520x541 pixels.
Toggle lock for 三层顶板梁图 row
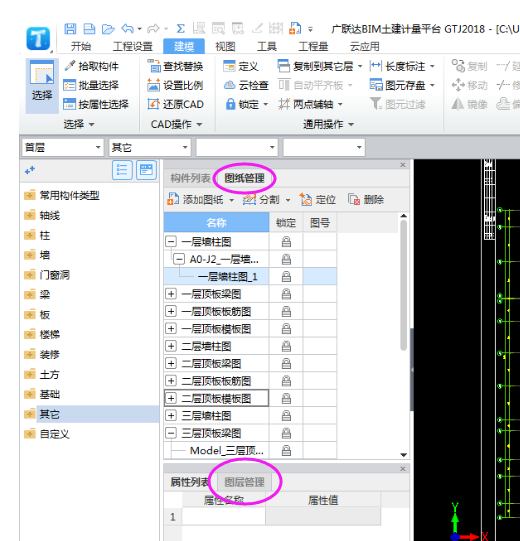(x=286, y=433)
